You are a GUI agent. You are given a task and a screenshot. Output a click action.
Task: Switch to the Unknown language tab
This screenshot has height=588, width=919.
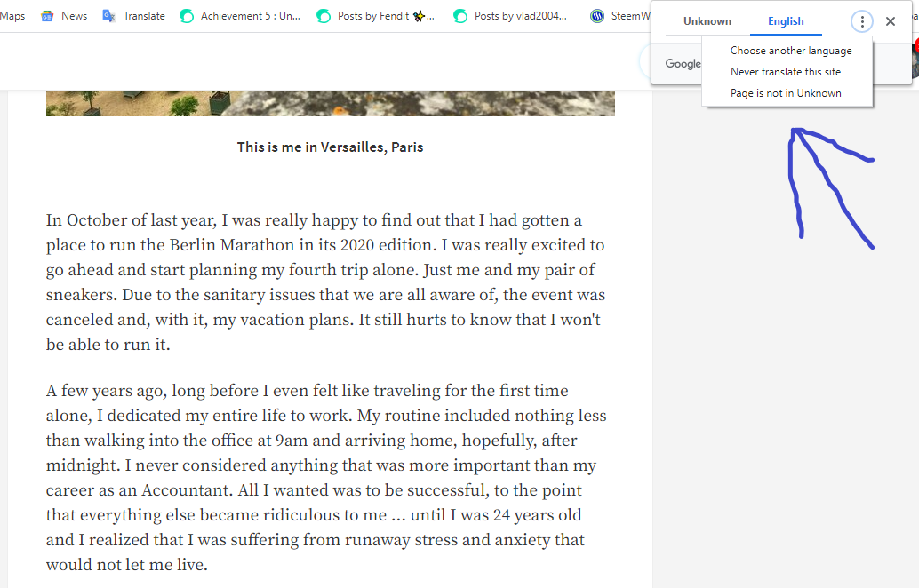707,21
